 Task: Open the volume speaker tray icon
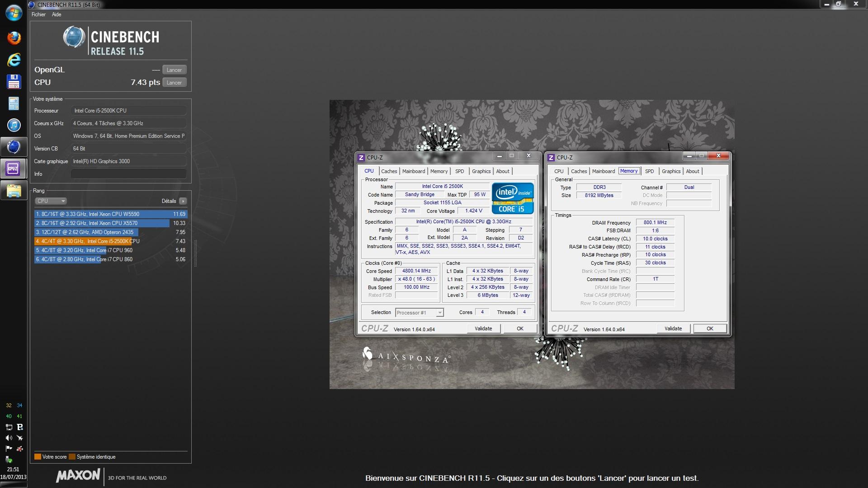tap(9, 438)
